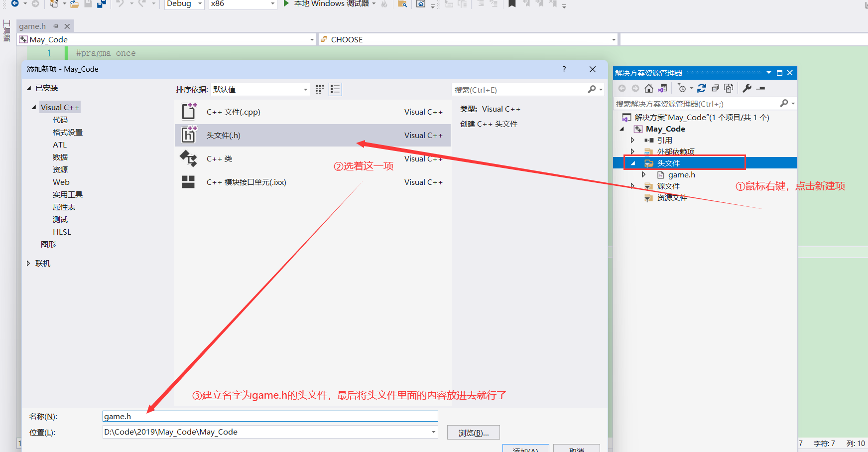Expand the 源文件 folder node
Screen dimensions: 868x452
pyautogui.click(x=632, y=186)
